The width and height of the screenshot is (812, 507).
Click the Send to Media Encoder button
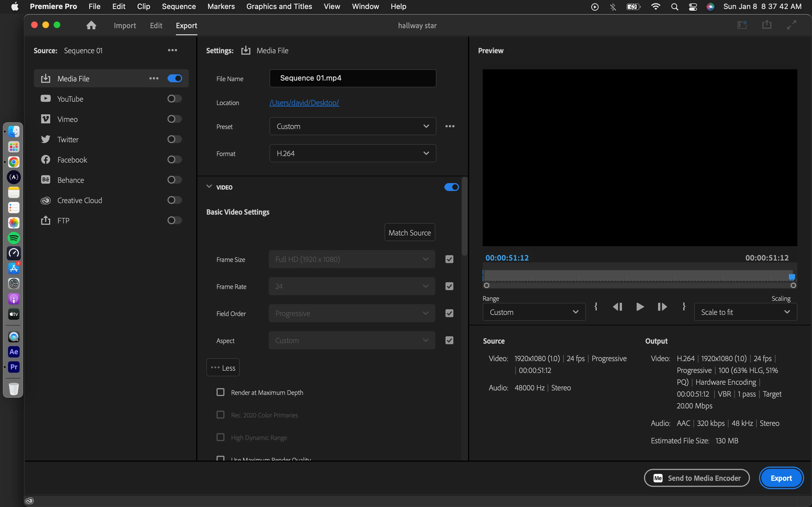pyautogui.click(x=697, y=478)
